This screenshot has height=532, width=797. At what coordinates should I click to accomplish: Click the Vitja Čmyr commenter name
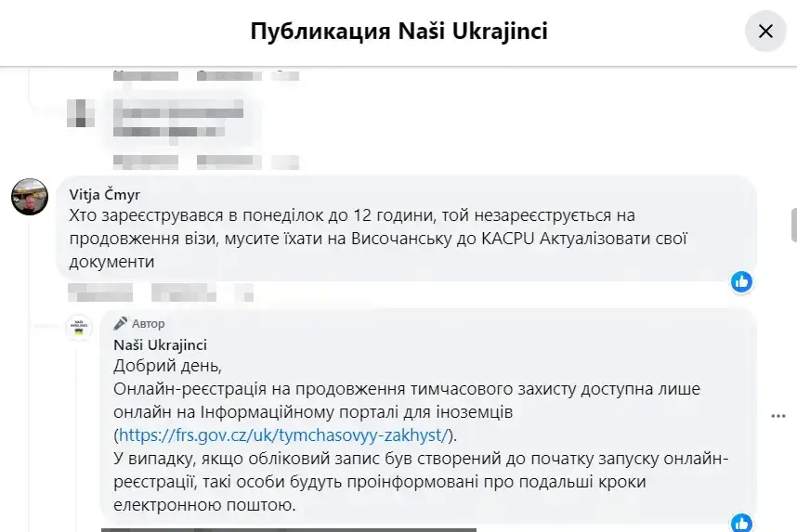click(105, 194)
